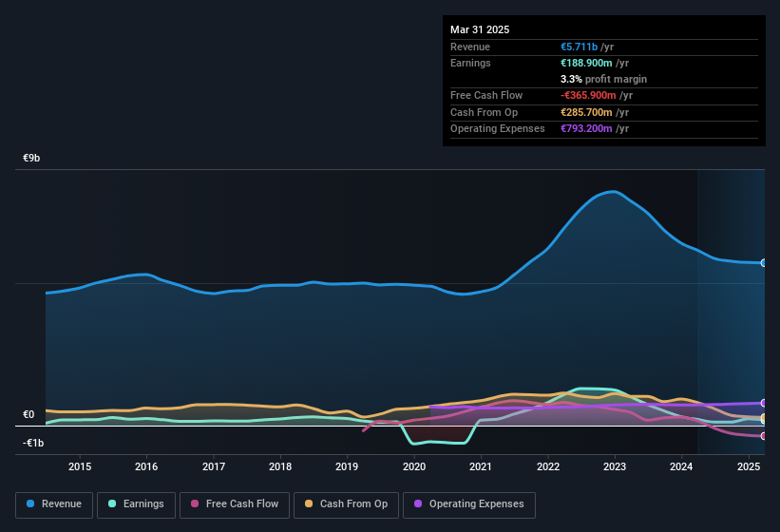Select the Operating Expenses endpoint marker
780x532 pixels.
(764, 403)
